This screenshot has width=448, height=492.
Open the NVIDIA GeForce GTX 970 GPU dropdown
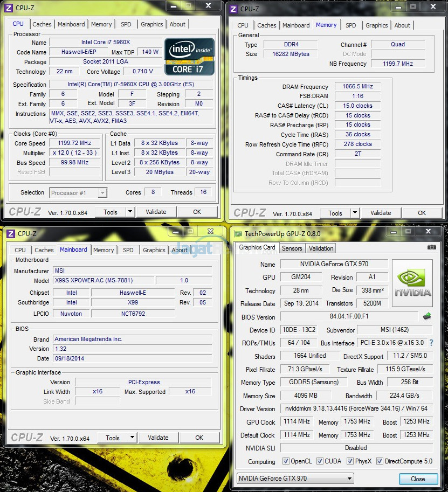coord(295,479)
